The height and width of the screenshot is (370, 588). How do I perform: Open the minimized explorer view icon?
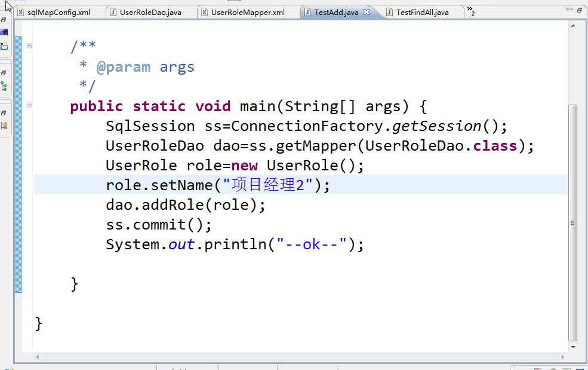pyautogui.click(x=4, y=47)
